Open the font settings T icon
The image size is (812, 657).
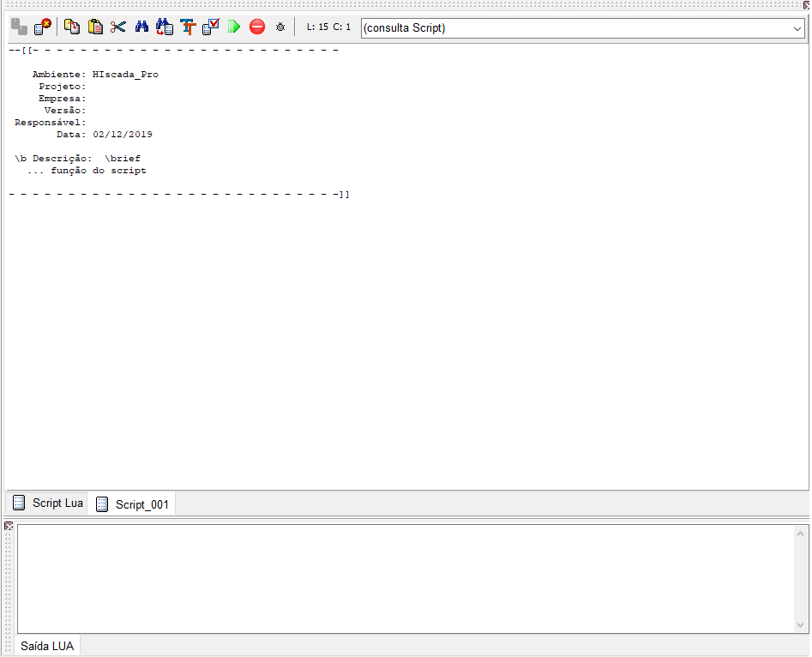point(188,27)
